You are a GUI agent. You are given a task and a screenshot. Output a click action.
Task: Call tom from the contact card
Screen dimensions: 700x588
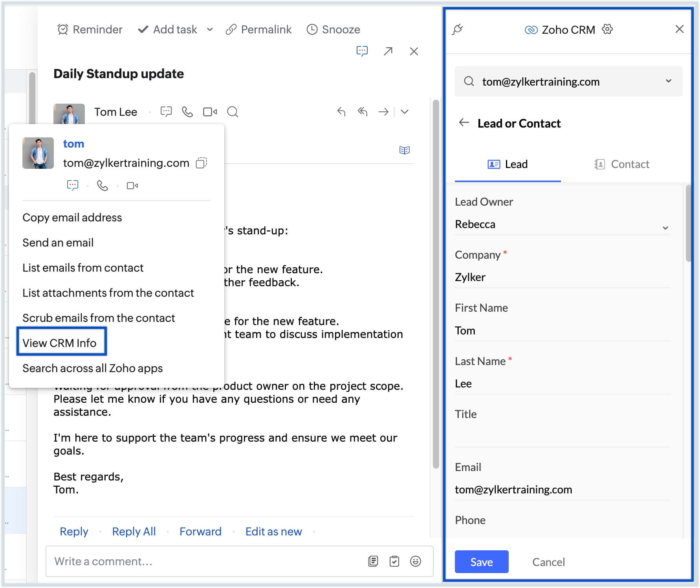click(x=103, y=185)
